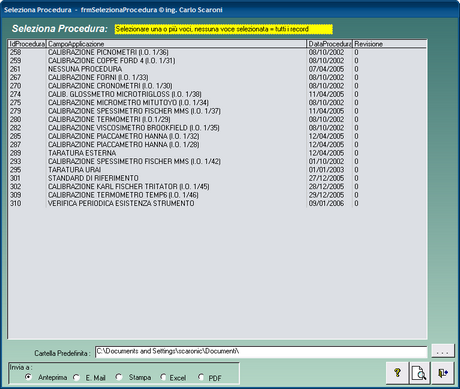Click the CampoApplicazione column header

click(x=176, y=44)
